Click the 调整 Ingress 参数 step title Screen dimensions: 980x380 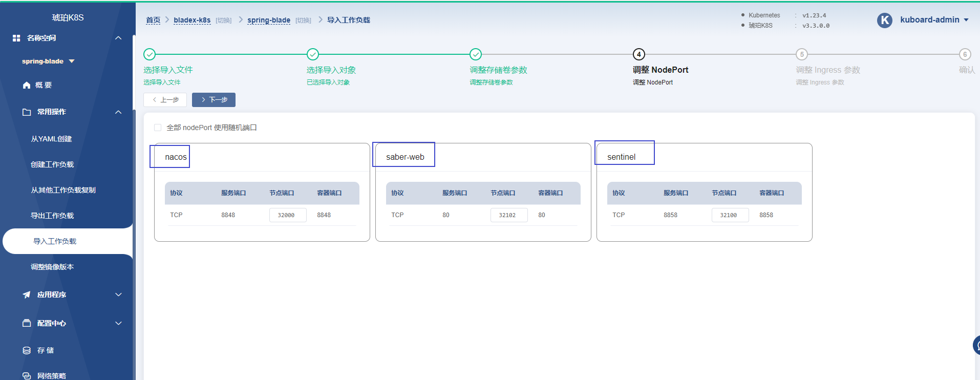(828, 70)
